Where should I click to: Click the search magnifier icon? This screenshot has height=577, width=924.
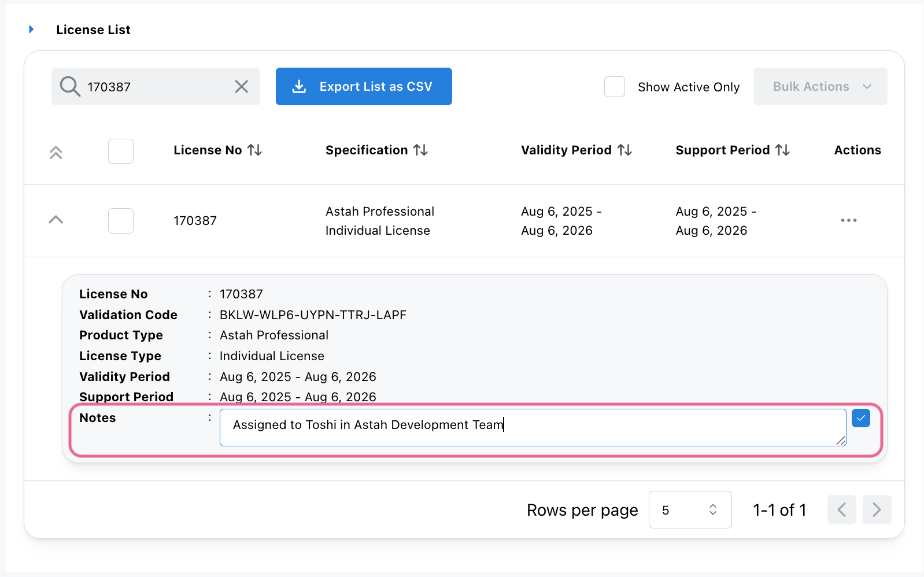pos(70,87)
